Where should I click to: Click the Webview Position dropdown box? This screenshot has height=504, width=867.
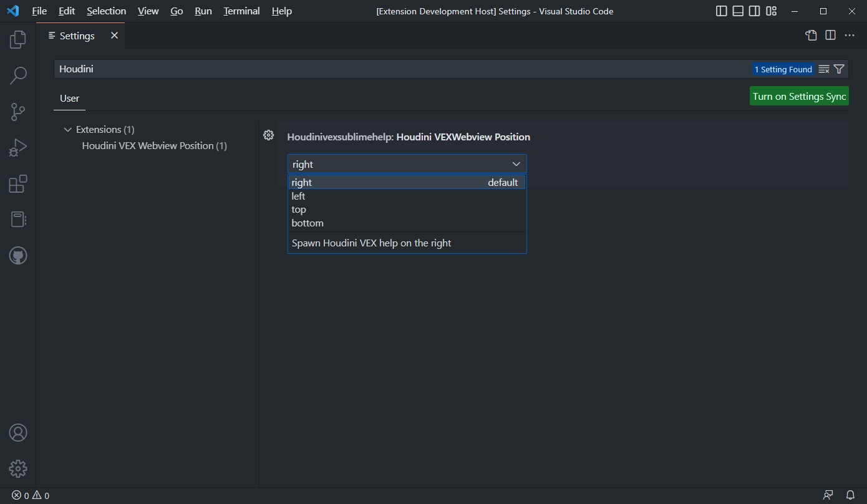(407, 164)
